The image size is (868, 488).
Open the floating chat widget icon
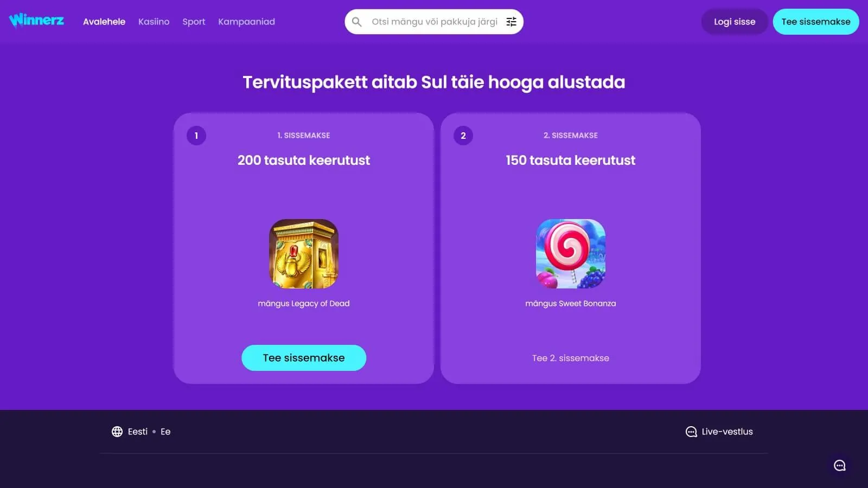[840, 465]
